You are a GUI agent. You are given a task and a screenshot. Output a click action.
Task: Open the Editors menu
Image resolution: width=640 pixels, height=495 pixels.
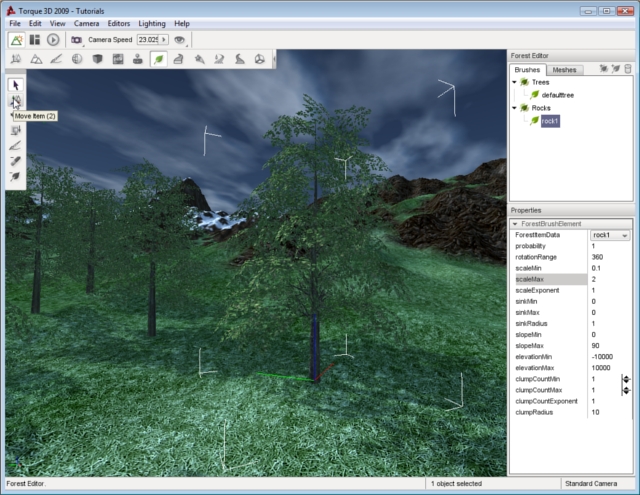point(120,22)
